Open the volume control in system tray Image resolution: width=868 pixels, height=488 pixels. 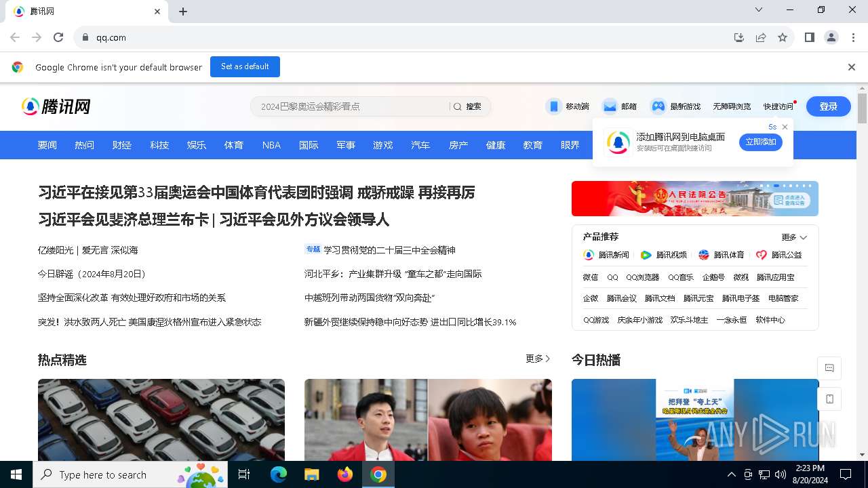(x=781, y=474)
